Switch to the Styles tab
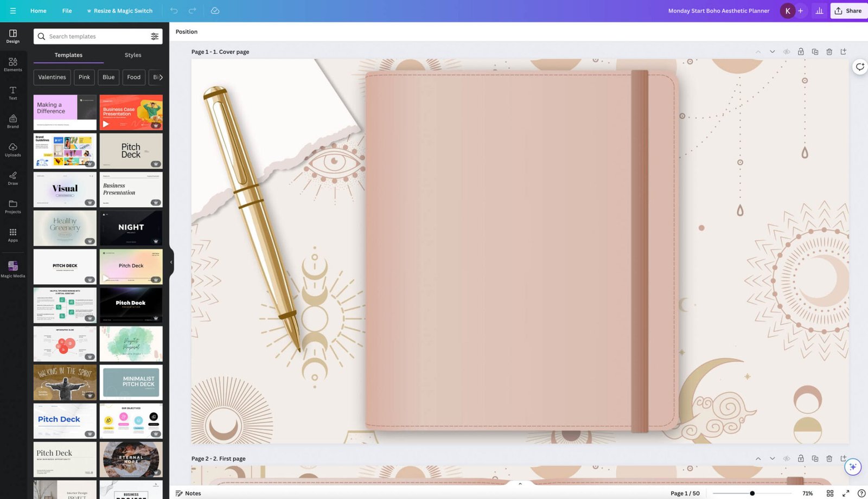Image resolution: width=868 pixels, height=499 pixels. pyautogui.click(x=133, y=55)
